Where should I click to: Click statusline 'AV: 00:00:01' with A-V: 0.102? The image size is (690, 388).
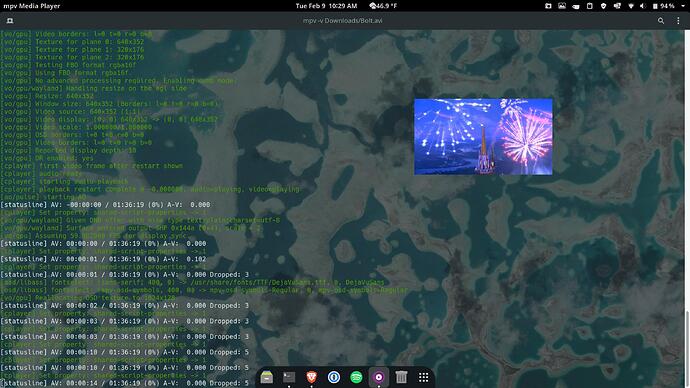coord(103,259)
